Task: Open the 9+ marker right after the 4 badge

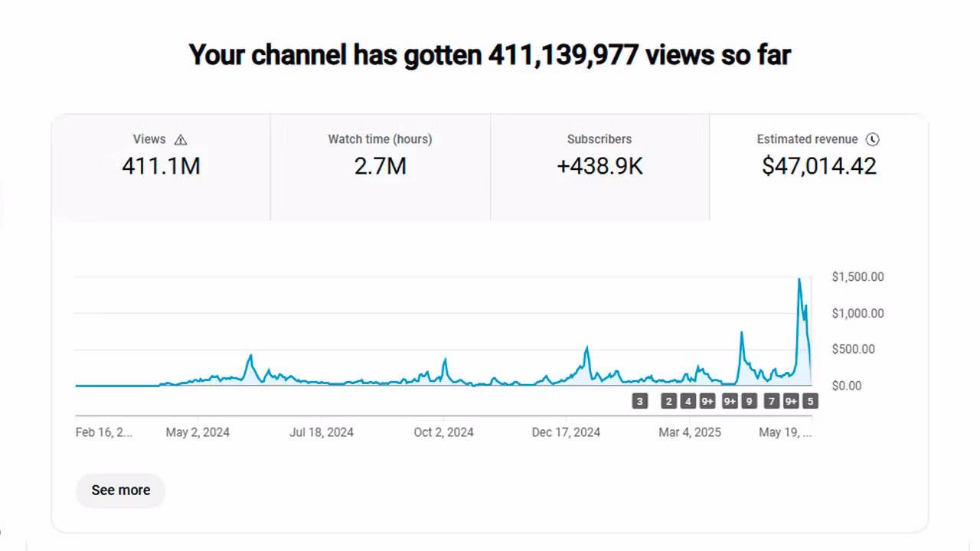Action: [x=707, y=401]
